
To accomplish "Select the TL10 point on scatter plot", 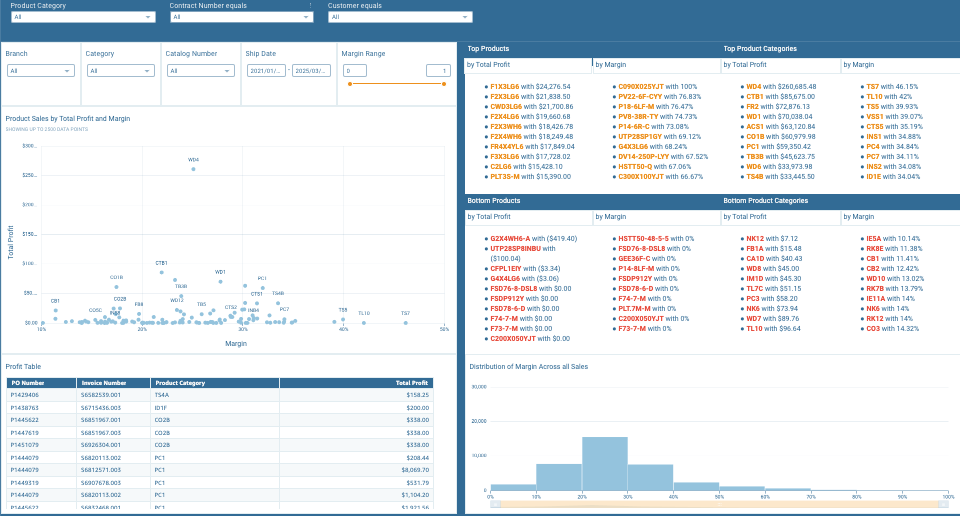I will [364, 323].
